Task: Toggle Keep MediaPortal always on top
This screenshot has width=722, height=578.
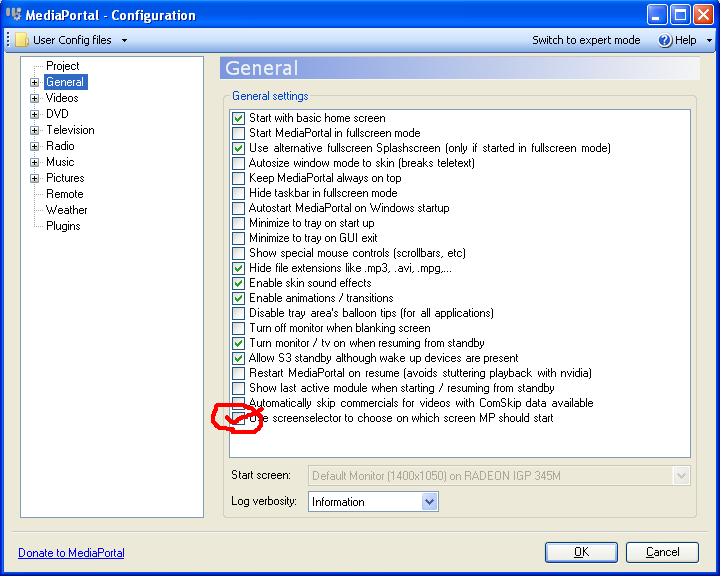Action: [238, 178]
